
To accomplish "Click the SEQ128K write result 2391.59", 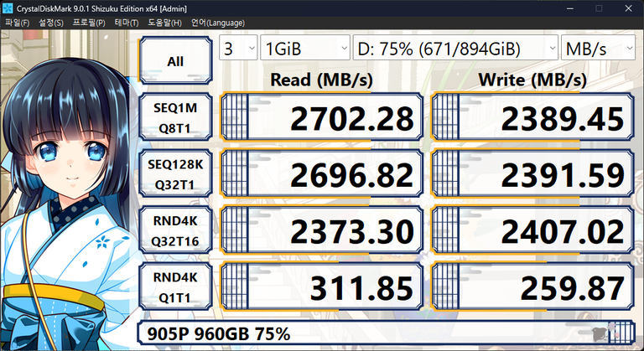I will click(532, 173).
